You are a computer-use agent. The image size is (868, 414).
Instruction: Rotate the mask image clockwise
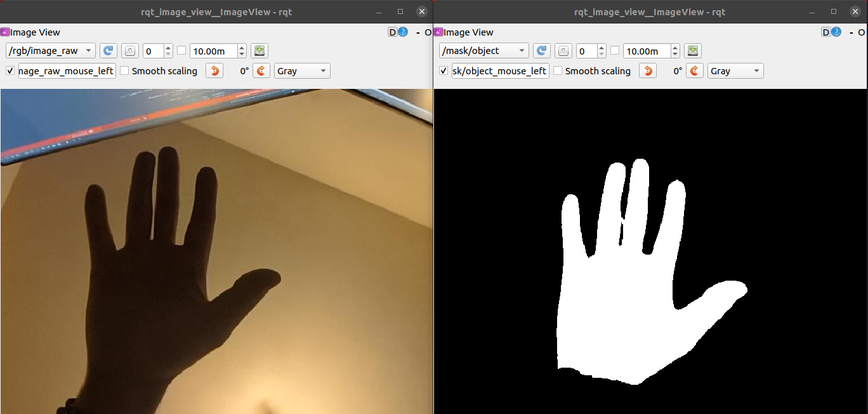pos(695,70)
